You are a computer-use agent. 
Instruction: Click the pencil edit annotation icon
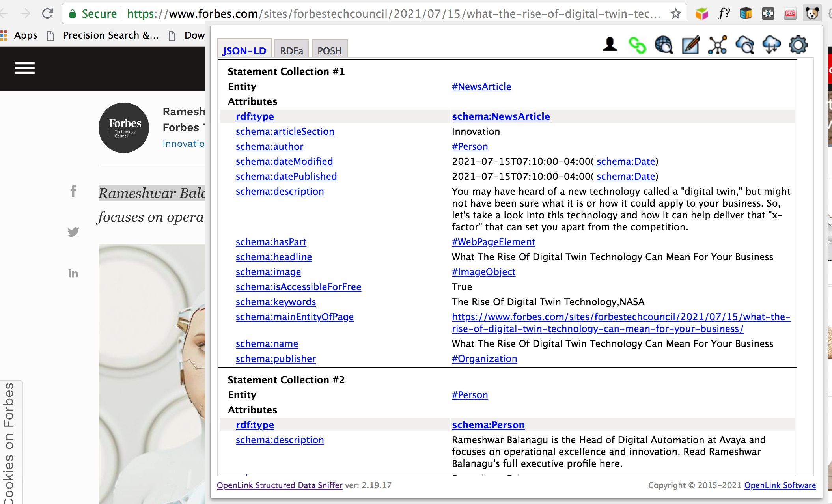(x=690, y=45)
